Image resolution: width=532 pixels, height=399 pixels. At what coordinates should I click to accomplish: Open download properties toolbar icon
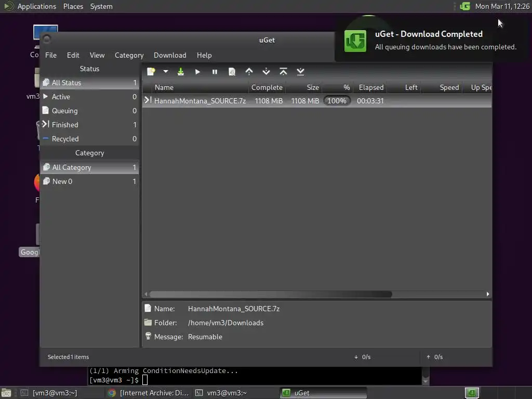232,72
